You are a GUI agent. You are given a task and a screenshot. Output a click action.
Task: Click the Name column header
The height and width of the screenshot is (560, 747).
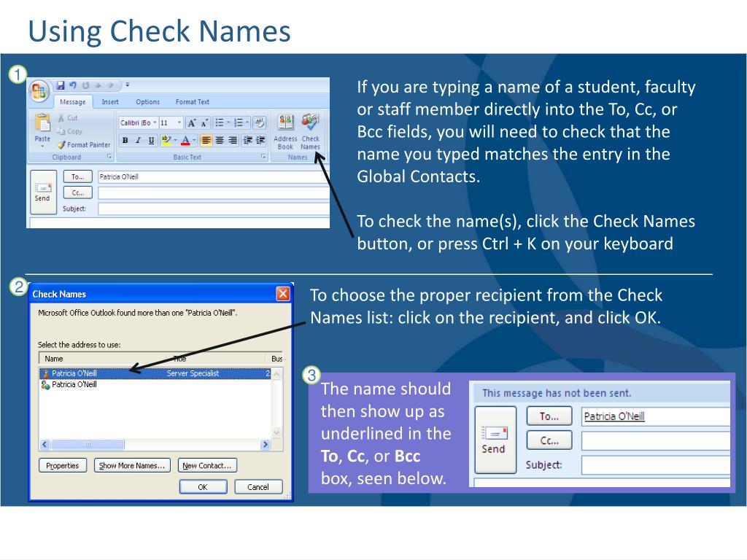pos(102,359)
